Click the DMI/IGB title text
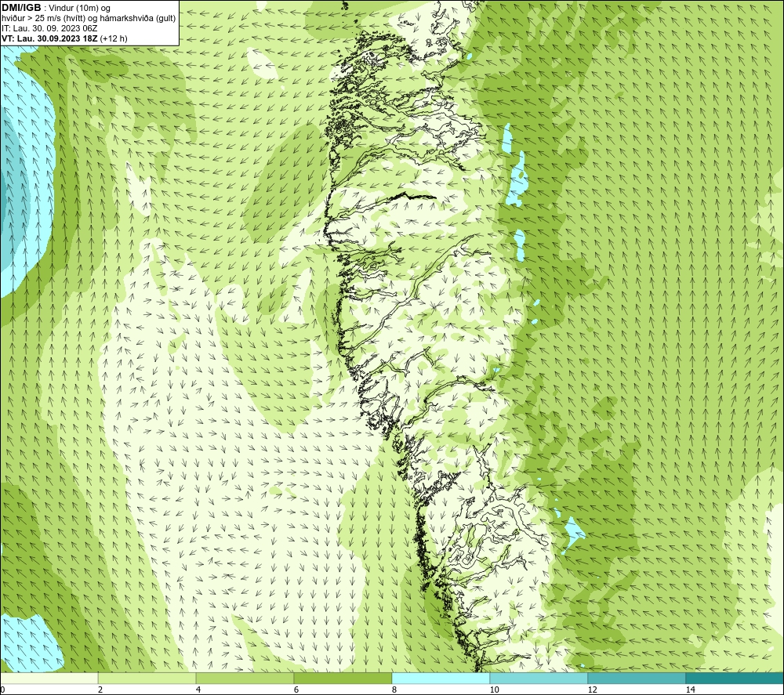 click(x=21, y=8)
